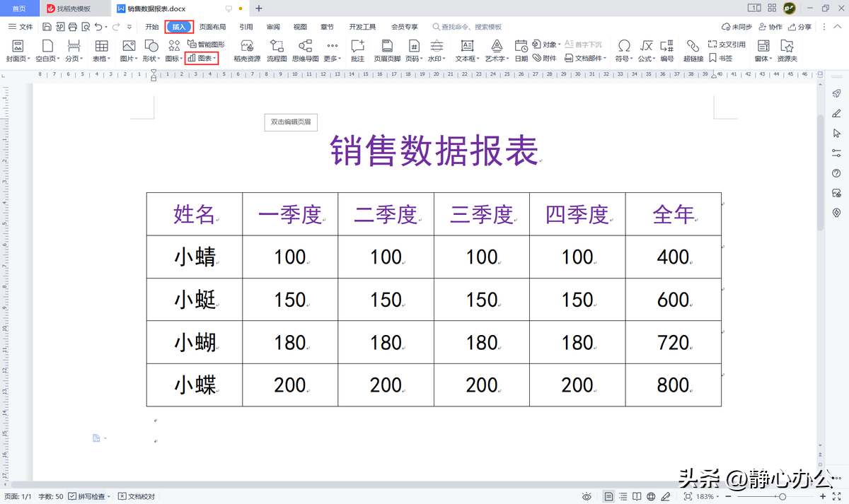Click the pen icon in right sidebar
Viewport: 849px width, 504px height.
coord(837,113)
